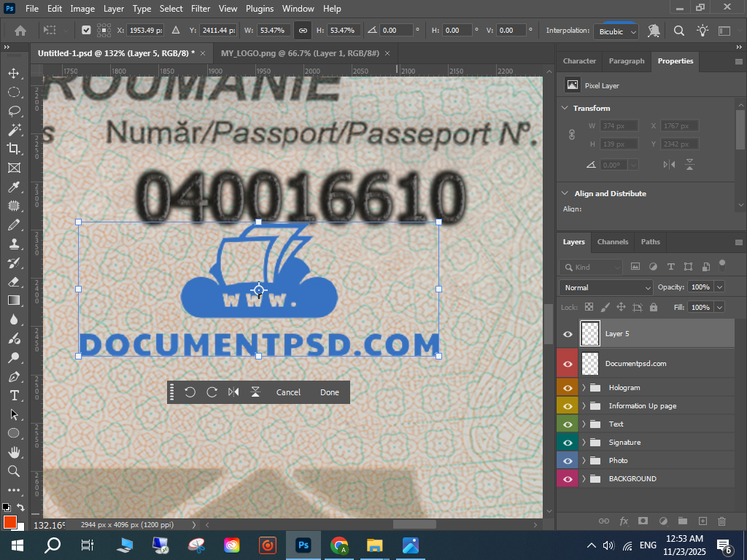Expand the Signature layer group
Viewport: 747px width, 560px height.
584,443
